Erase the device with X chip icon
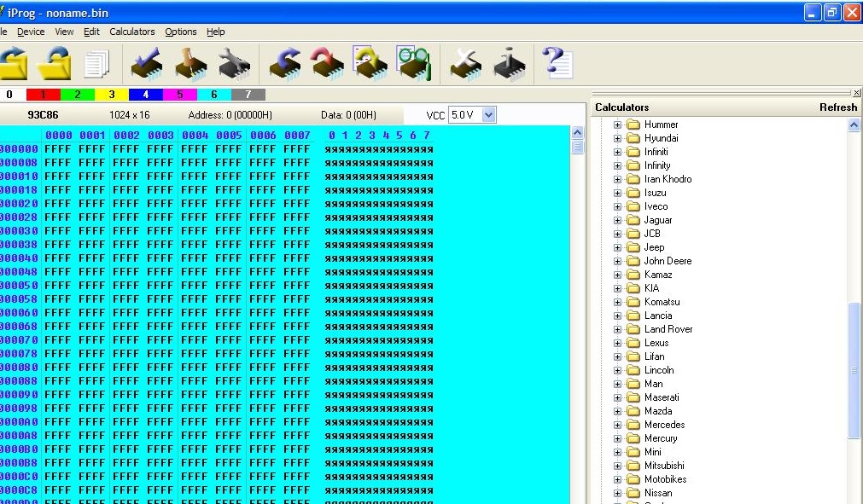 pyautogui.click(x=465, y=64)
